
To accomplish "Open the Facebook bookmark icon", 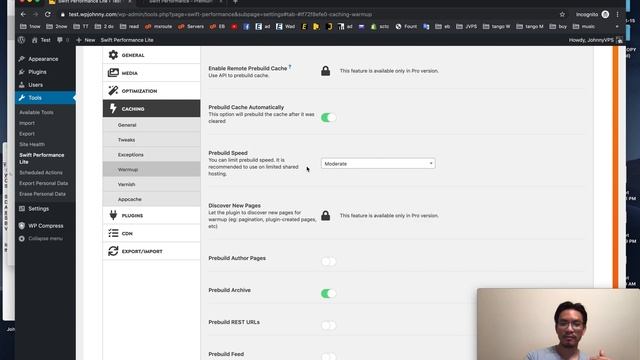I will point(246,27).
